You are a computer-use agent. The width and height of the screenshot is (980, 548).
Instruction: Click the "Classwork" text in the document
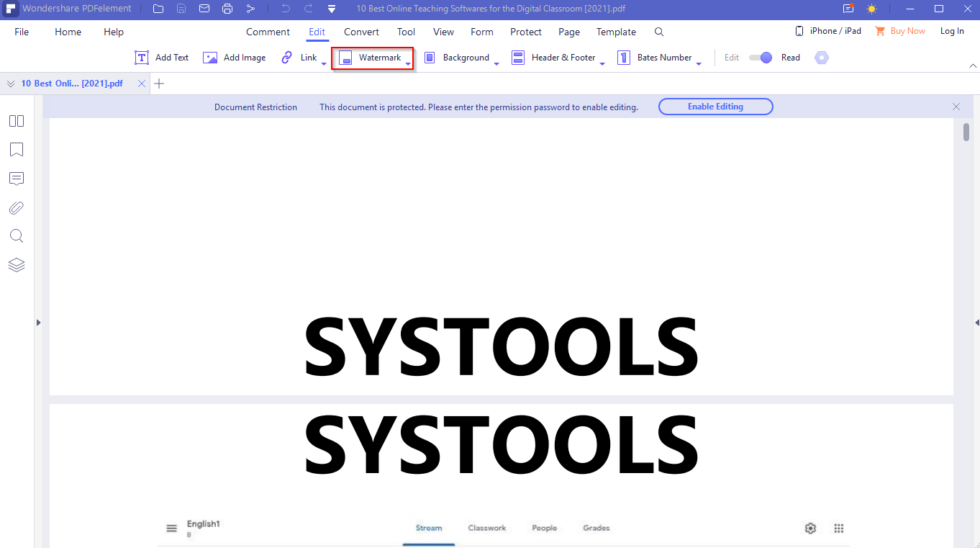[x=487, y=528]
